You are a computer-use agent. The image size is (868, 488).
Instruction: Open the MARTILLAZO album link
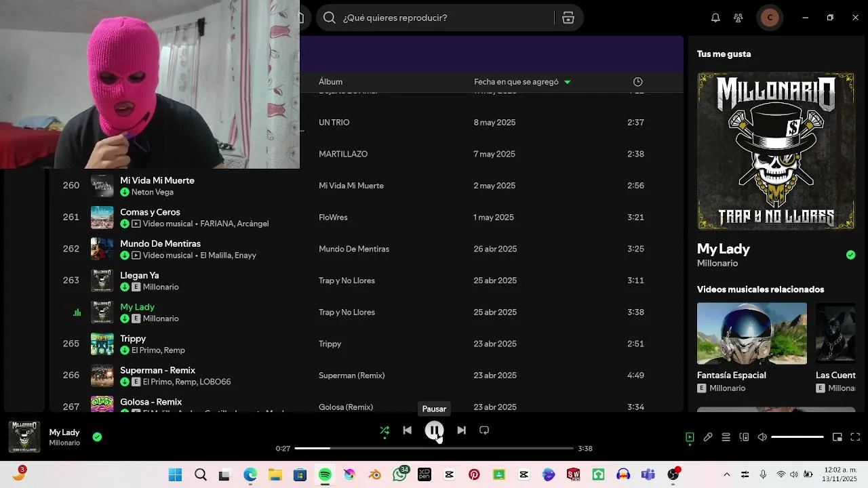click(343, 155)
